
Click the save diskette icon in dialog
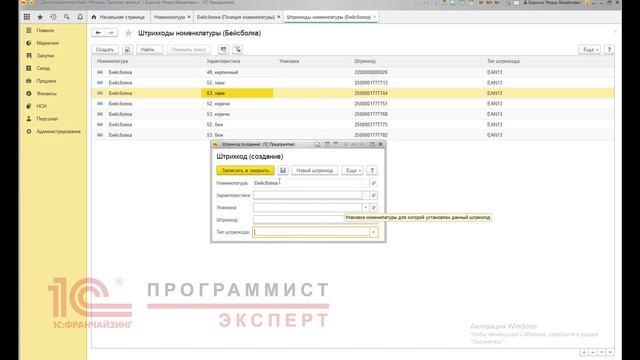(x=283, y=170)
